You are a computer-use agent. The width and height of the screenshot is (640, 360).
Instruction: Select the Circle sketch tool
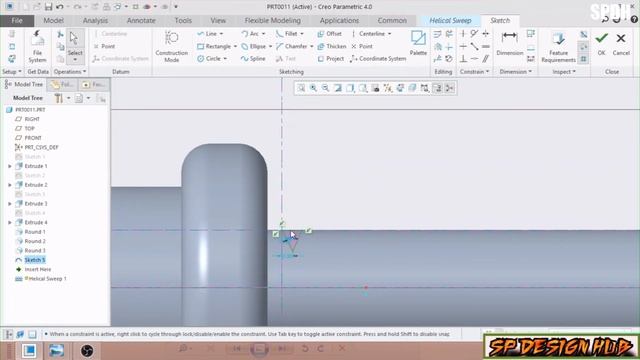[209, 58]
